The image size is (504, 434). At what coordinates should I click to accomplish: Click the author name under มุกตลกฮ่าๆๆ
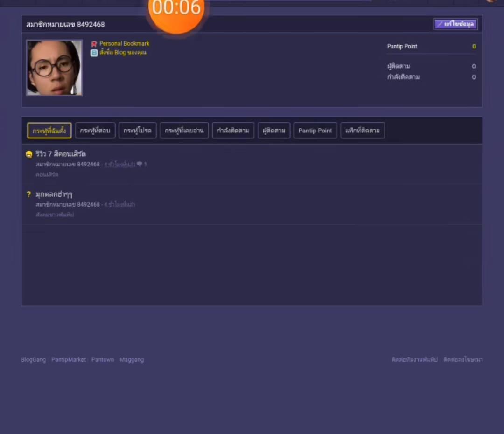68,205
